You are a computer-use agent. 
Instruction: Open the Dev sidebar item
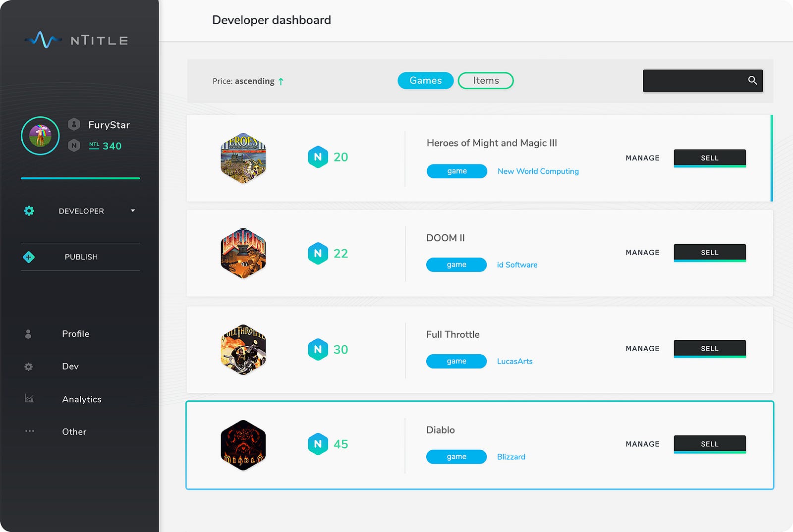[70, 367]
